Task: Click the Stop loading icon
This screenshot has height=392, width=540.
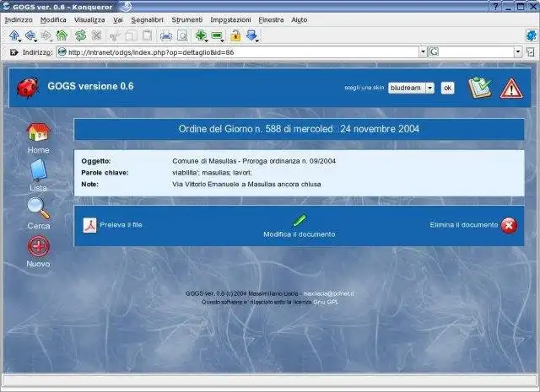Action: (x=96, y=35)
